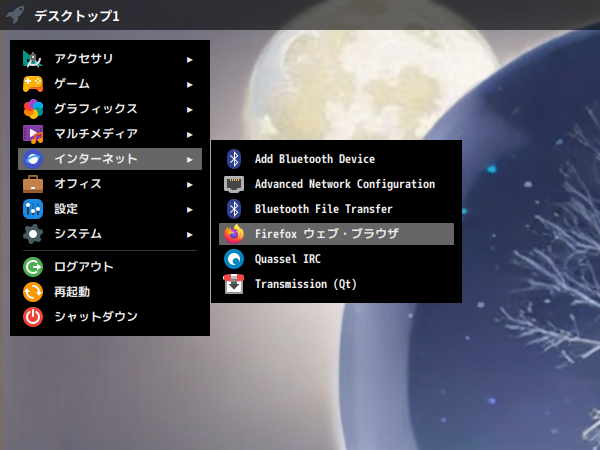Launch Firefox ウェブ・ブラウザ

tap(336, 234)
